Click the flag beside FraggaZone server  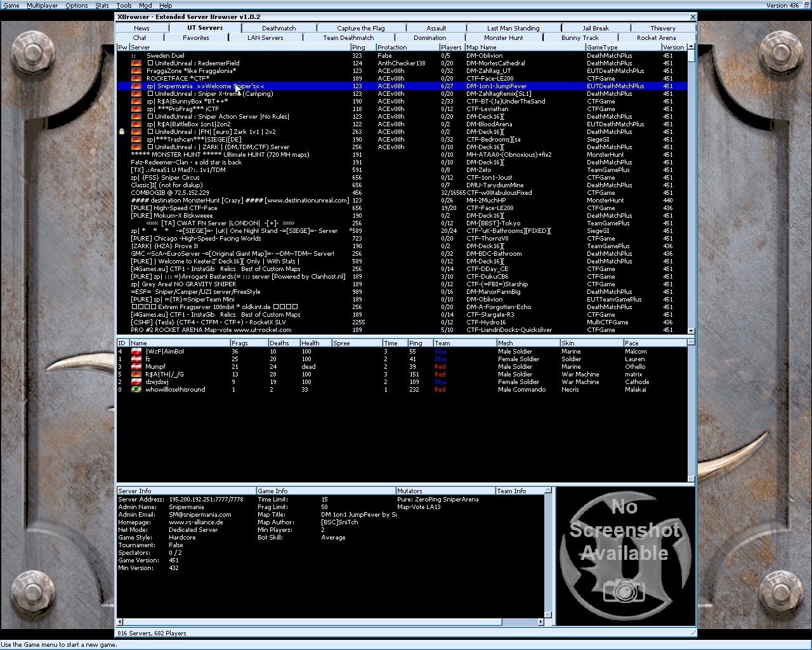tap(136, 71)
